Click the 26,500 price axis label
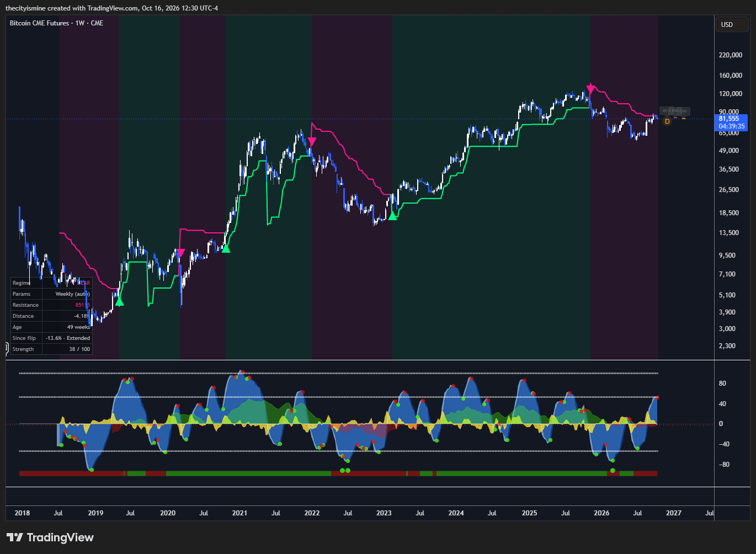The image size is (756, 554). tap(728, 190)
